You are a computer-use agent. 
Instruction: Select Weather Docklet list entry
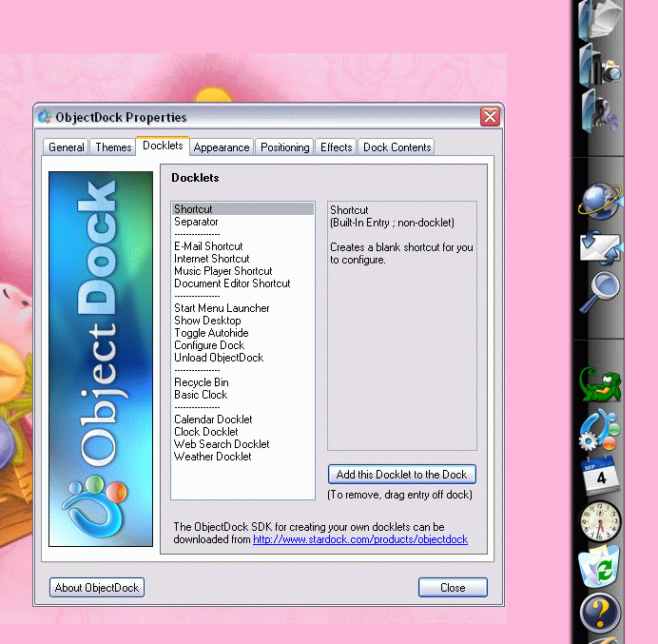(x=242, y=457)
